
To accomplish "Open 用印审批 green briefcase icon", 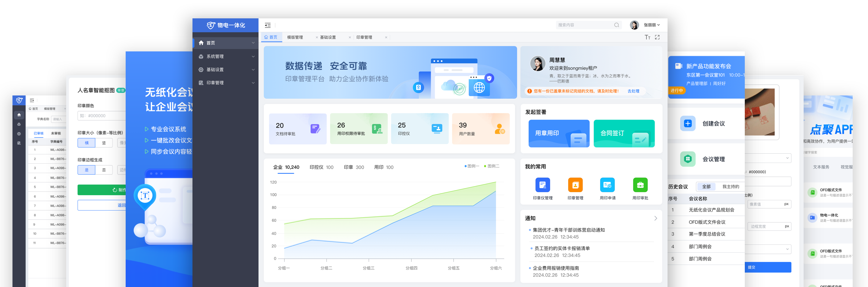I will click(x=640, y=185).
